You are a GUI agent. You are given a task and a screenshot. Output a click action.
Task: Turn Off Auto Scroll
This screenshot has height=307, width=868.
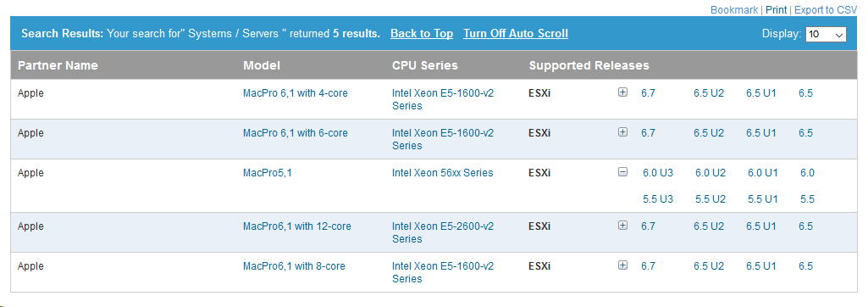(516, 33)
